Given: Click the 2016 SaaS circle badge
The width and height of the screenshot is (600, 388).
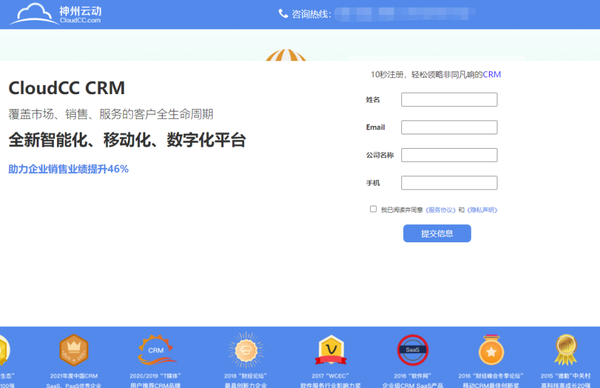Looking at the screenshot, I should pos(412,350).
